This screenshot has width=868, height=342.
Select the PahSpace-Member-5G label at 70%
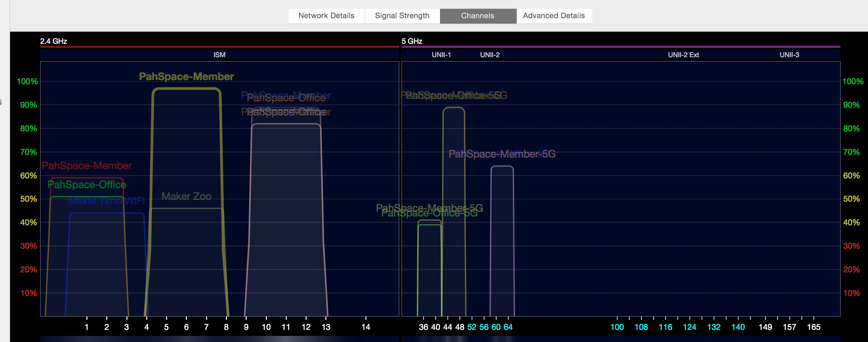tap(502, 154)
